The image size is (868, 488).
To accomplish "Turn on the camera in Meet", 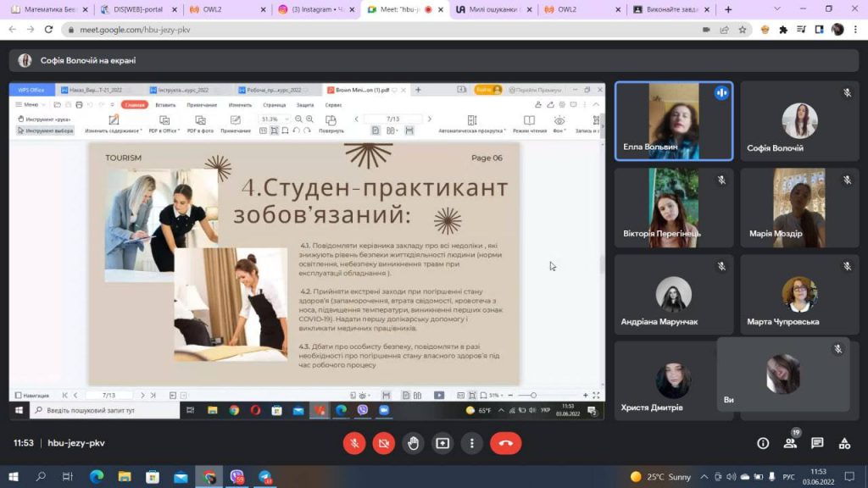I will pos(383,443).
